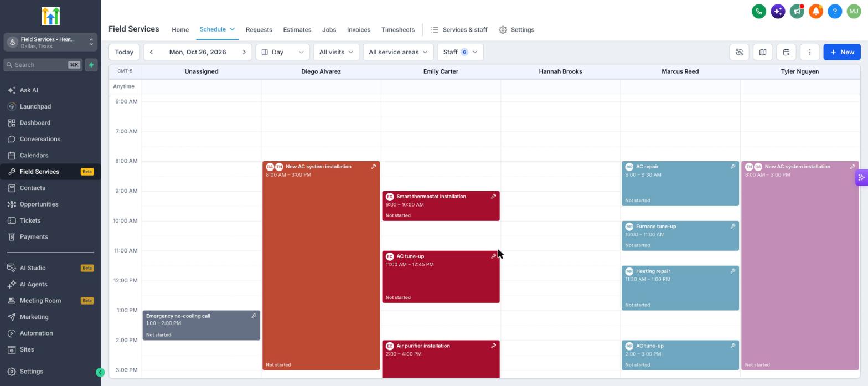Open the Field Services account switcher
Screen dimensions: 868x386
[50, 43]
